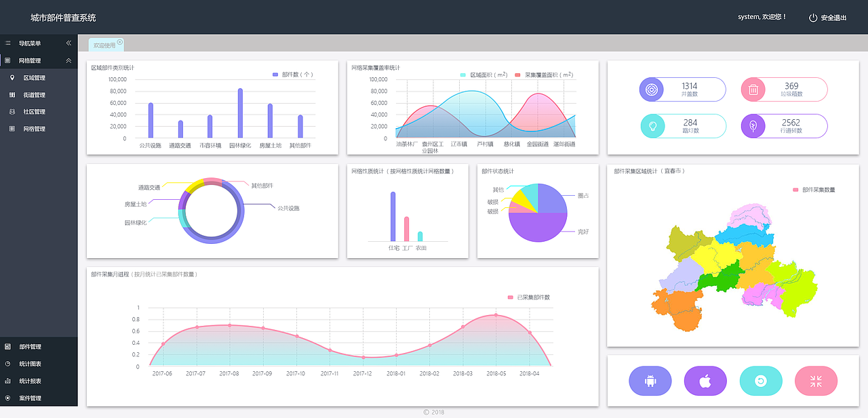Click the 导航菜单 list icon
The width and height of the screenshot is (868, 418).
click(7, 43)
